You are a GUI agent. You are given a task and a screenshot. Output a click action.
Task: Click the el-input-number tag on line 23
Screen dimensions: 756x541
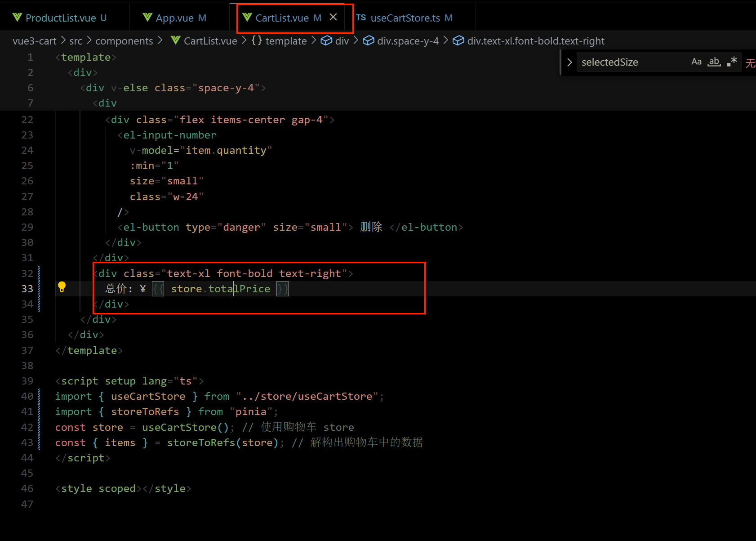170,135
